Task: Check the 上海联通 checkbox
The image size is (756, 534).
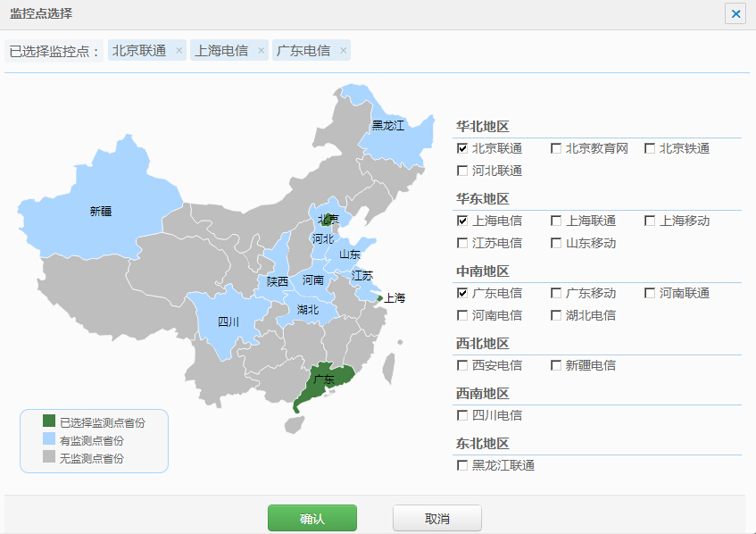Action: [x=556, y=221]
